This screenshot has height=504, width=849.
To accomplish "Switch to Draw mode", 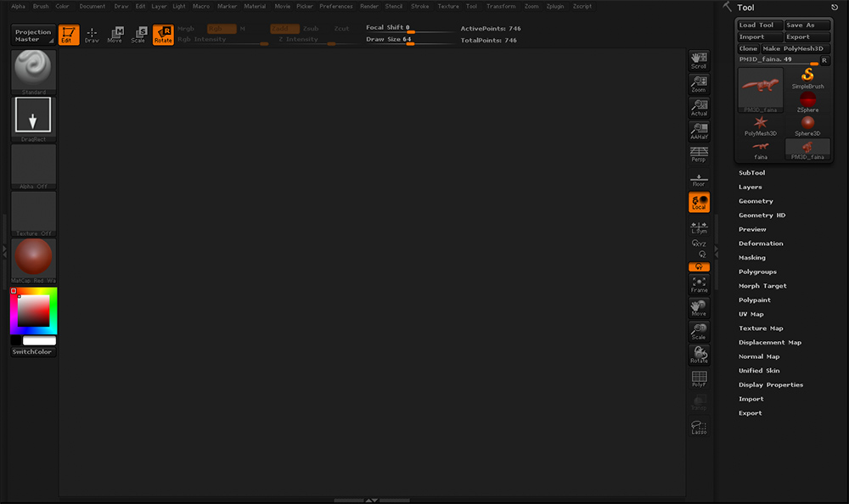I will coord(92,35).
